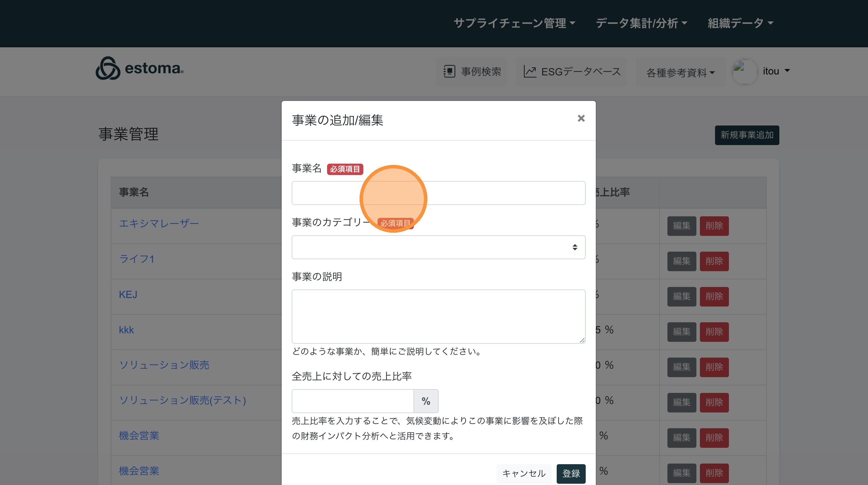Click 削除 in the エキシマレーザー row
The height and width of the screenshot is (485, 868).
click(x=714, y=226)
